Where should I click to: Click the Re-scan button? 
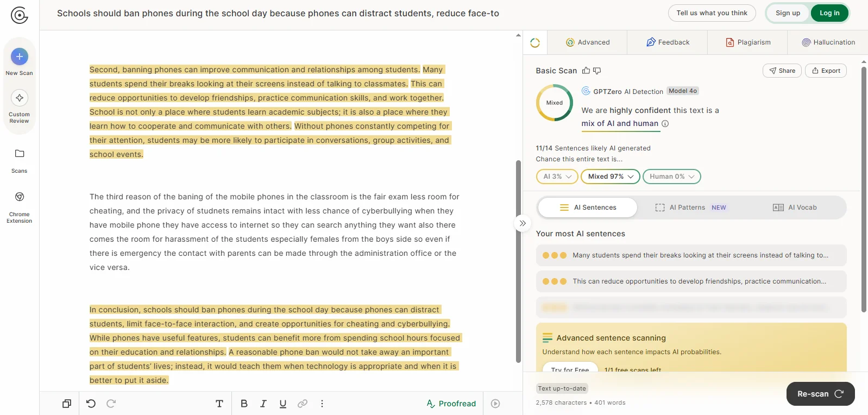[x=820, y=394]
